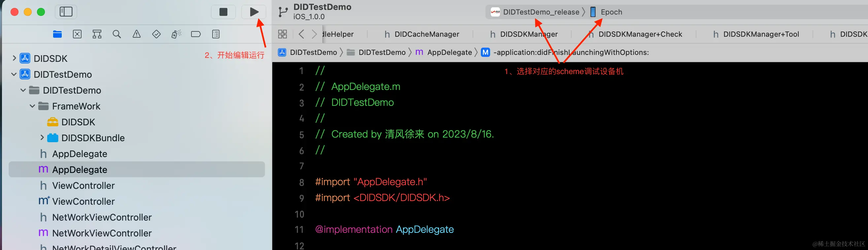Open the Issue navigator warning icon

tap(136, 34)
